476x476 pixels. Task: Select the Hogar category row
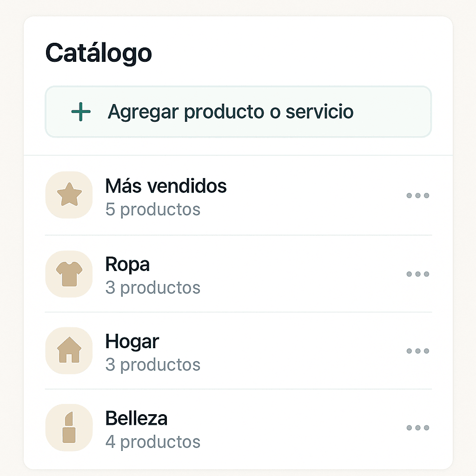(132, 341)
